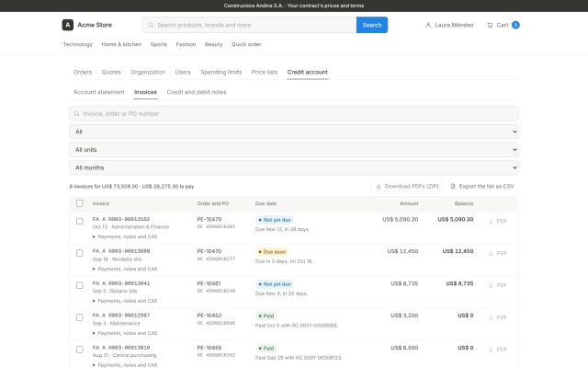Click order number PE-10461
The height and width of the screenshot is (368, 588).
tap(209, 283)
